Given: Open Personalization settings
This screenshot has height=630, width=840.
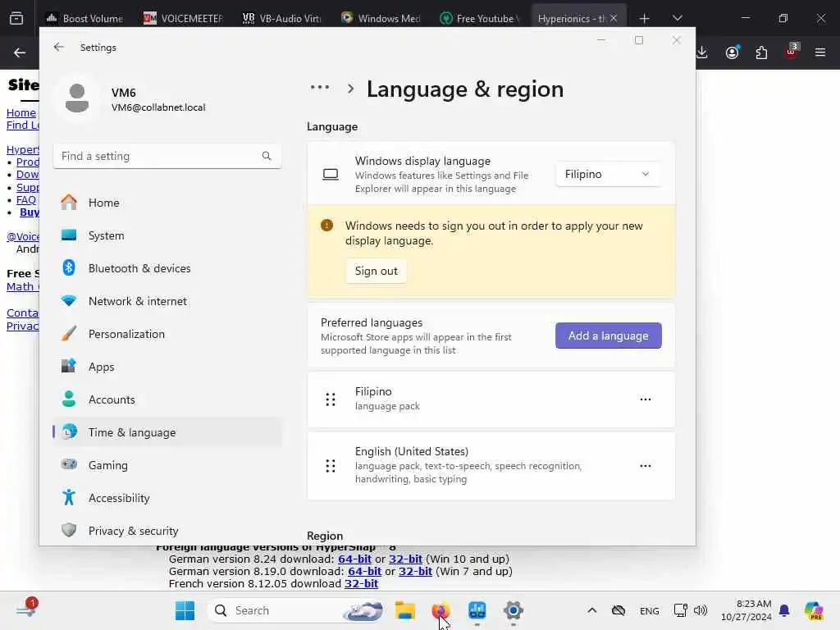Looking at the screenshot, I should pyautogui.click(x=167, y=334).
